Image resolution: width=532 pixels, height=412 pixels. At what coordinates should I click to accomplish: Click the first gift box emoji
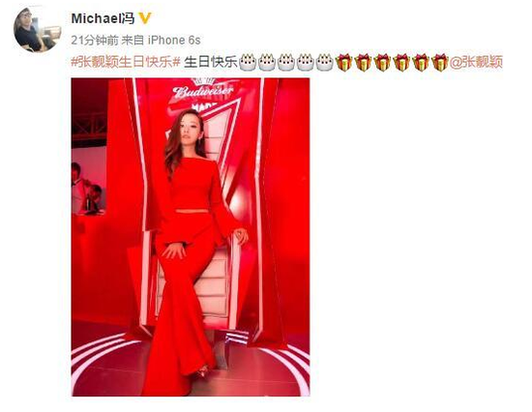pos(343,63)
